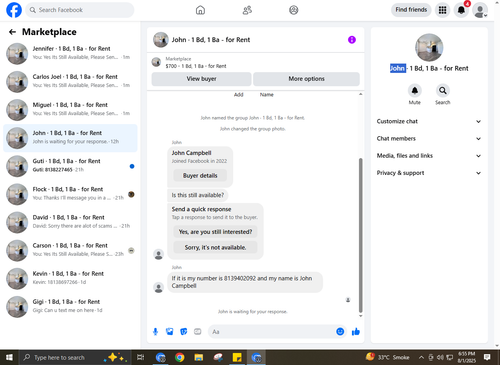Click the Find friends button
Image resolution: width=500 pixels, height=365 pixels.
(x=411, y=10)
